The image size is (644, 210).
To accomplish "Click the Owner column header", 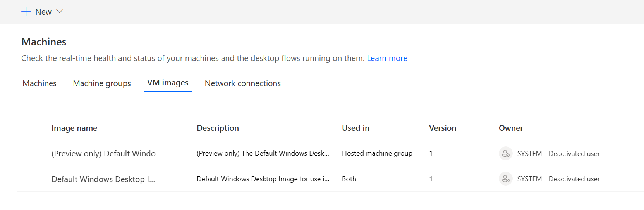I will pos(511,128).
